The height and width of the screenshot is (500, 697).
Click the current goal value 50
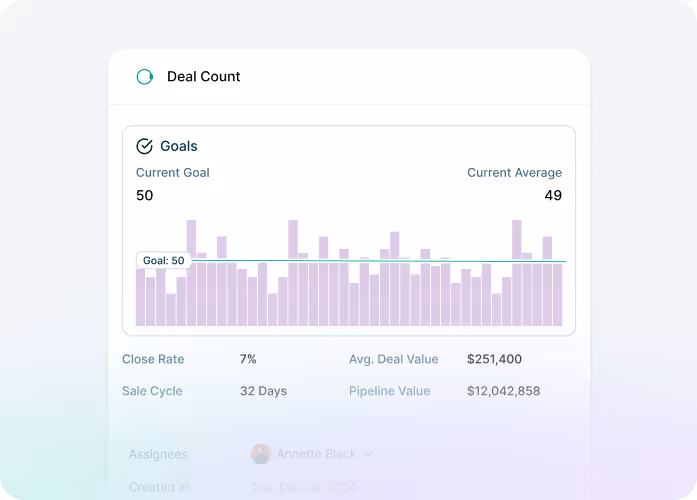[x=144, y=196]
